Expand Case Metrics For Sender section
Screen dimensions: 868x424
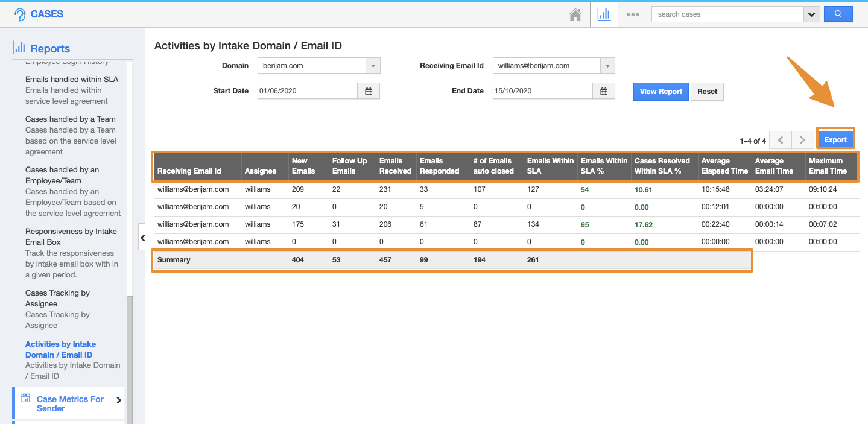pos(118,400)
